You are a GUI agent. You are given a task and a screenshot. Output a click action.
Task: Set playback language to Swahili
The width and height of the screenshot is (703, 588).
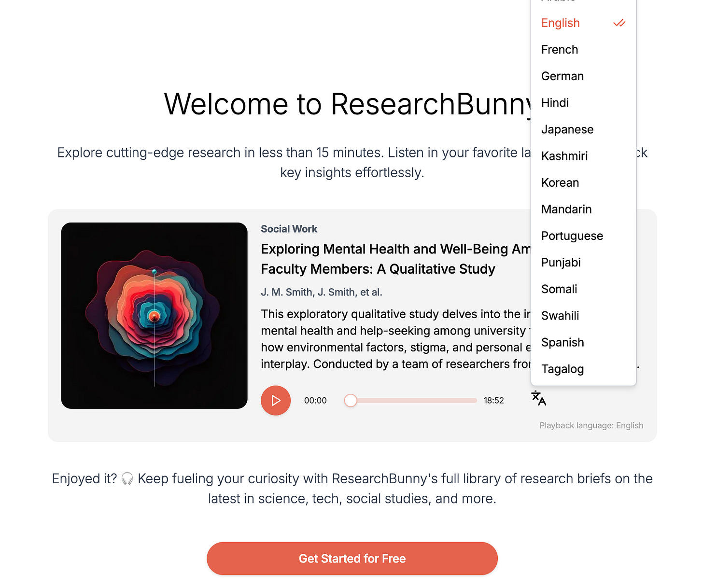tap(583, 315)
